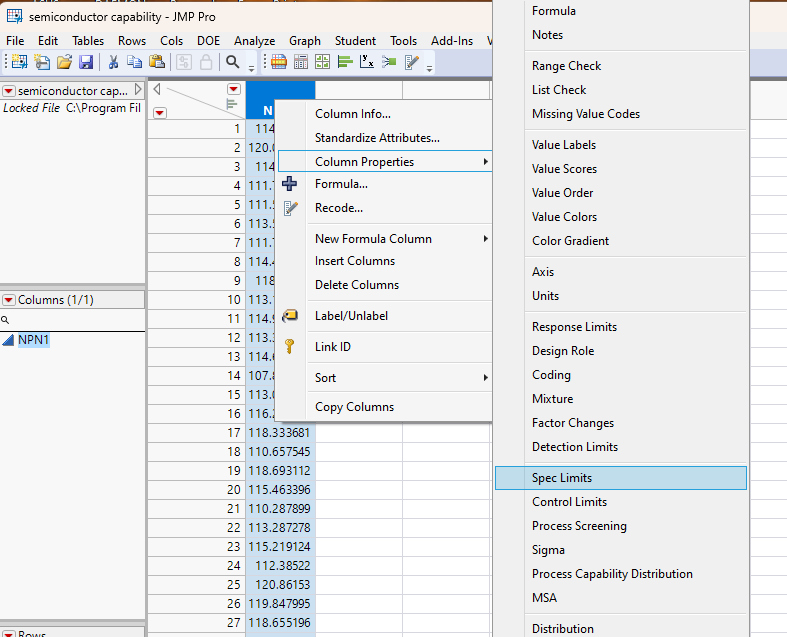Select NPN1 in the Columns list
This screenshot has width=787, height=637.
(x=34, y=340)
